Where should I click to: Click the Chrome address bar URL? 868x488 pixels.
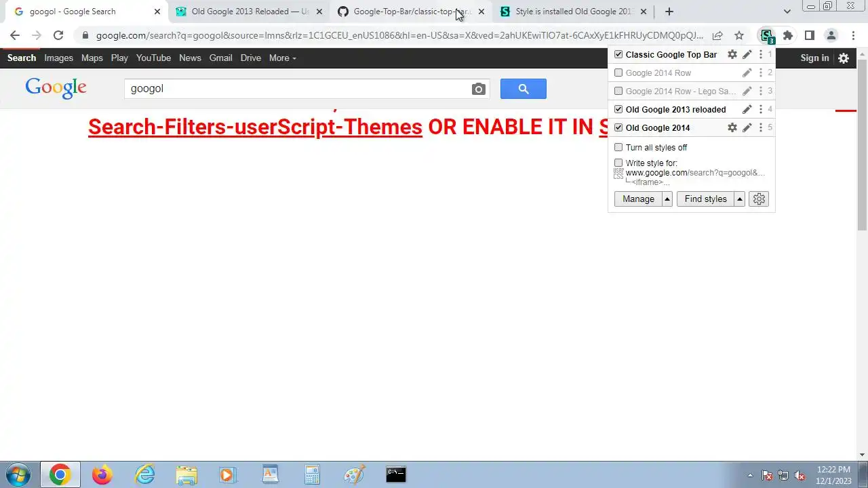(399, 35)
